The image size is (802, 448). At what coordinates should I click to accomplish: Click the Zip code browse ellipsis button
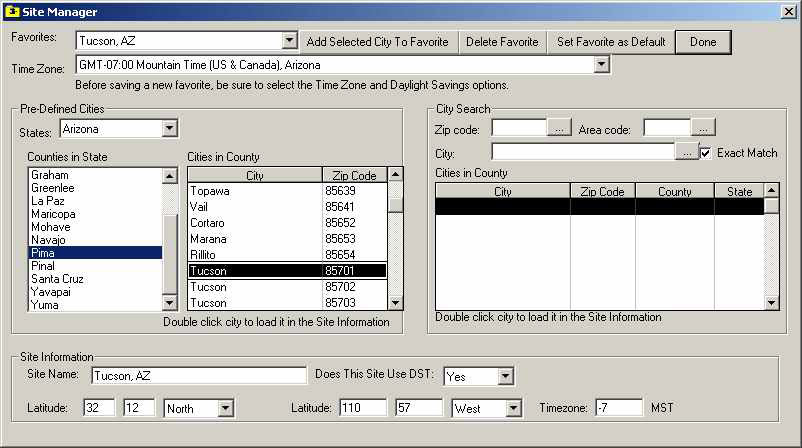560,128
